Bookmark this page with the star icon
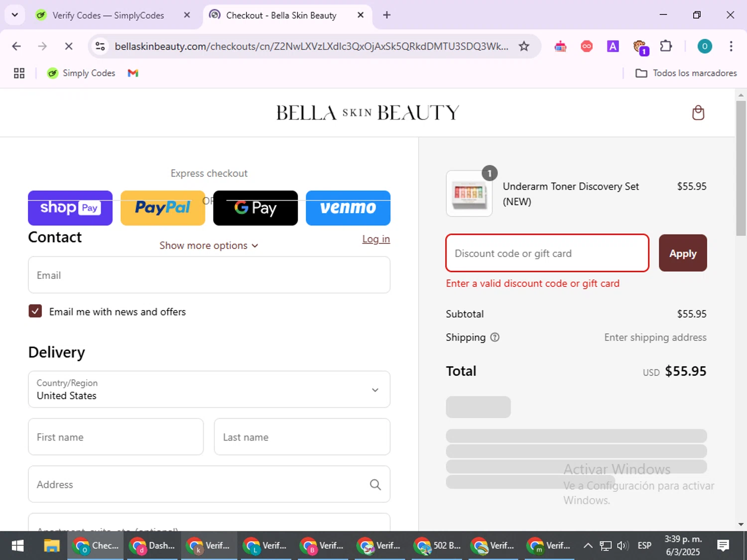Image resolution: width=747 pixels, height=560 pixels. tap(524, 46)
